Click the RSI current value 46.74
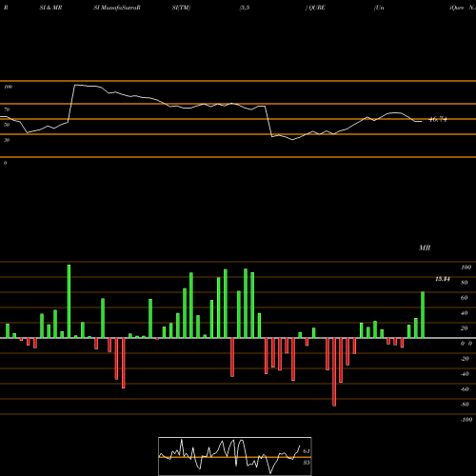The image size is (476, 476). point(438,120)
